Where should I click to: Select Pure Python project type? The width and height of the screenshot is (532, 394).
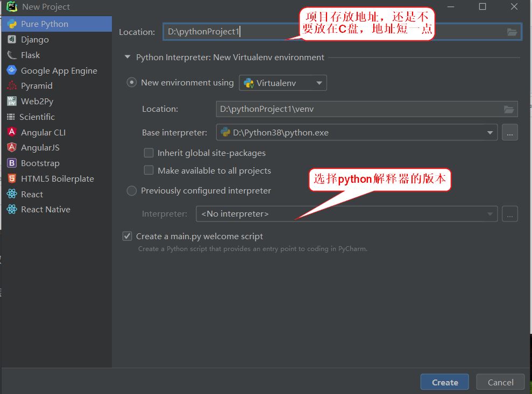pyautogui.click(x=56, y=24)
